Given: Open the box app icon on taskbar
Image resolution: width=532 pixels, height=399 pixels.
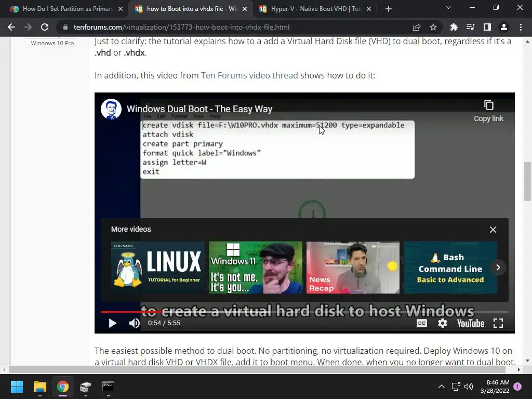Looking at the screenshot, I should click(x=86, y=387).
